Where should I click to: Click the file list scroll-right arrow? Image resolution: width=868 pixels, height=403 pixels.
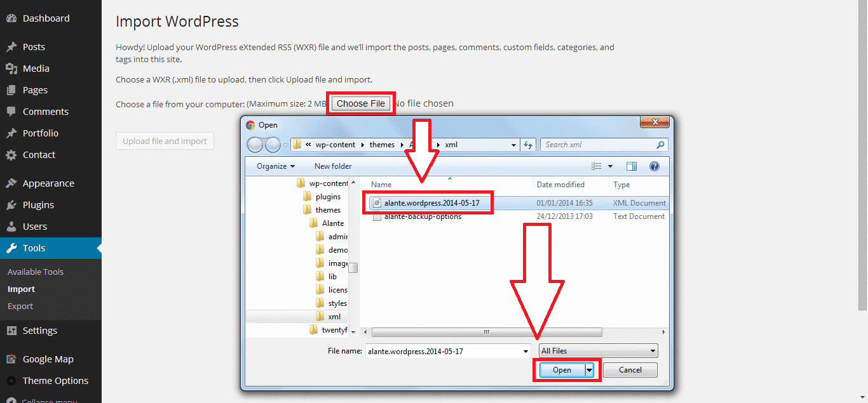click(x=664, y=332)
